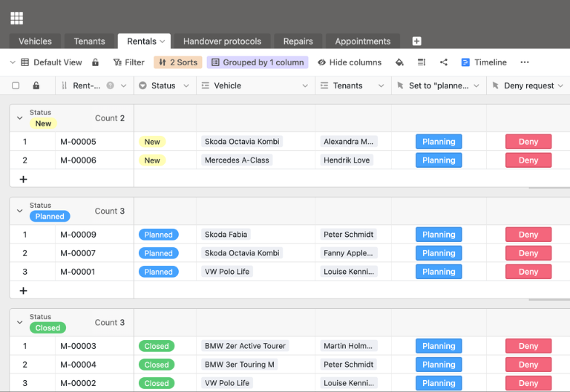
Task: Click the help icon in Rent column header
Action: click(111, 86)
